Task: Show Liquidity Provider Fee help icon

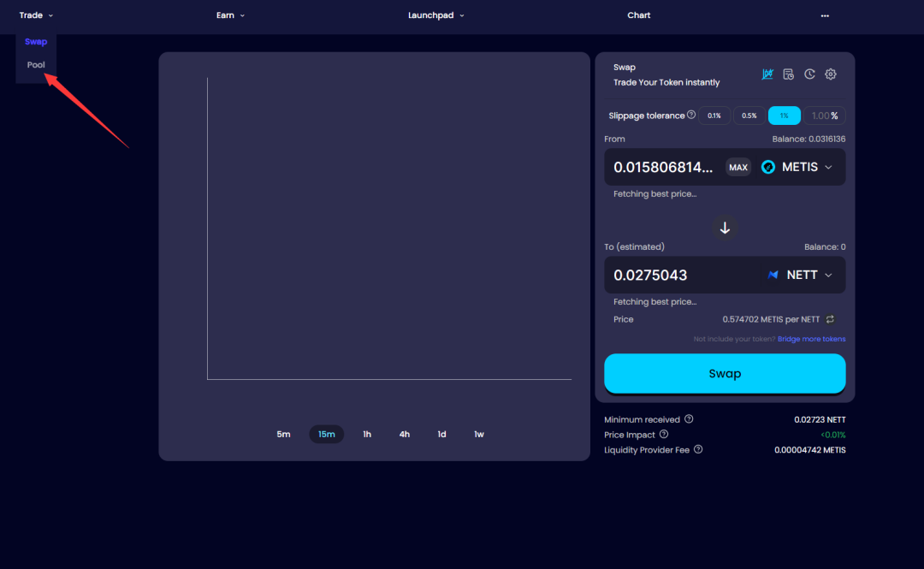Action: [698, 449]
